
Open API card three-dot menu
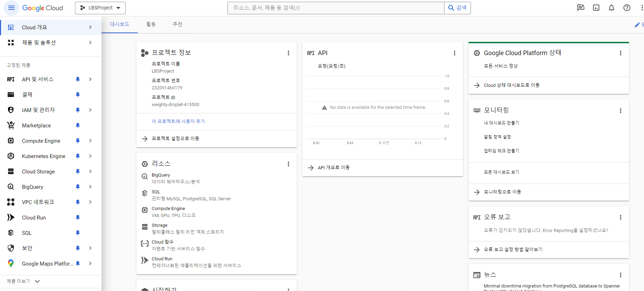click(455, 53)
